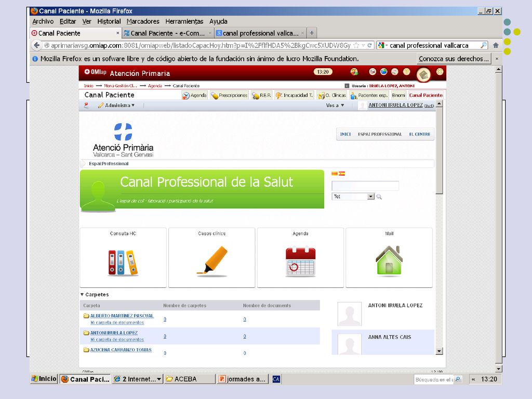Open the Google search engine dropdown
532x399 pixels.
(x=383, y=45)
